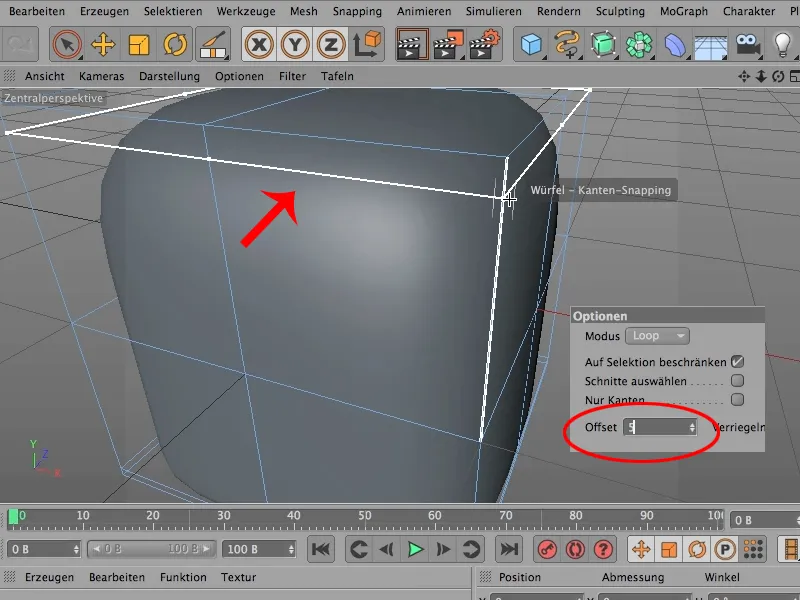The width and height of the screenshot is (800, 600).
Task: Open the deformer objects icon
Action: click(675, 44)
